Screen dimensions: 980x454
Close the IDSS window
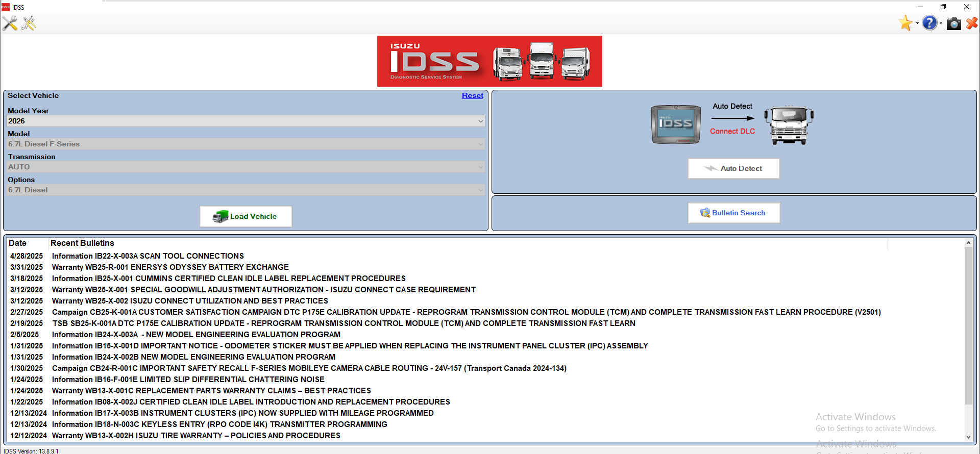coord(967,7)
